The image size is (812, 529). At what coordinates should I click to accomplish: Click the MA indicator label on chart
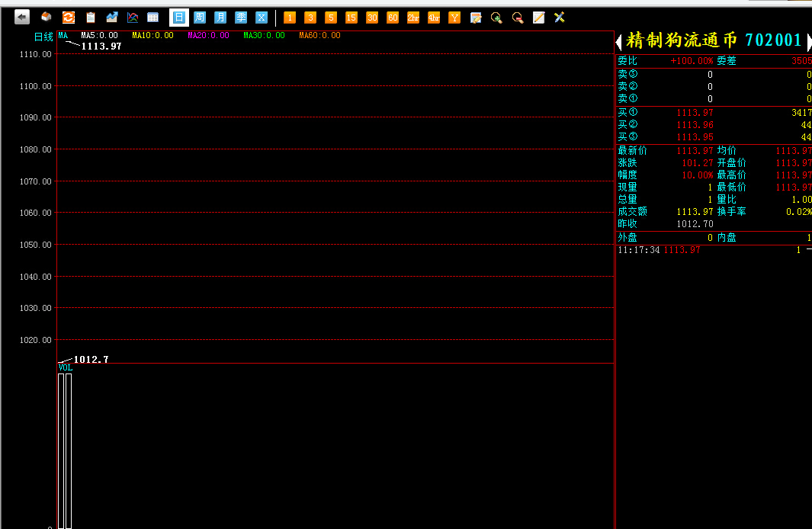tap(63, 35)
